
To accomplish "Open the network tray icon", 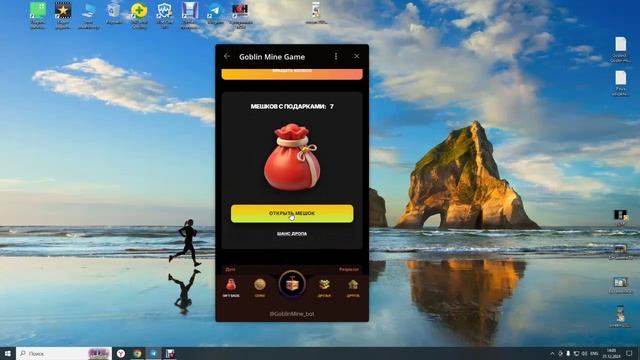I will pos(576,353).
